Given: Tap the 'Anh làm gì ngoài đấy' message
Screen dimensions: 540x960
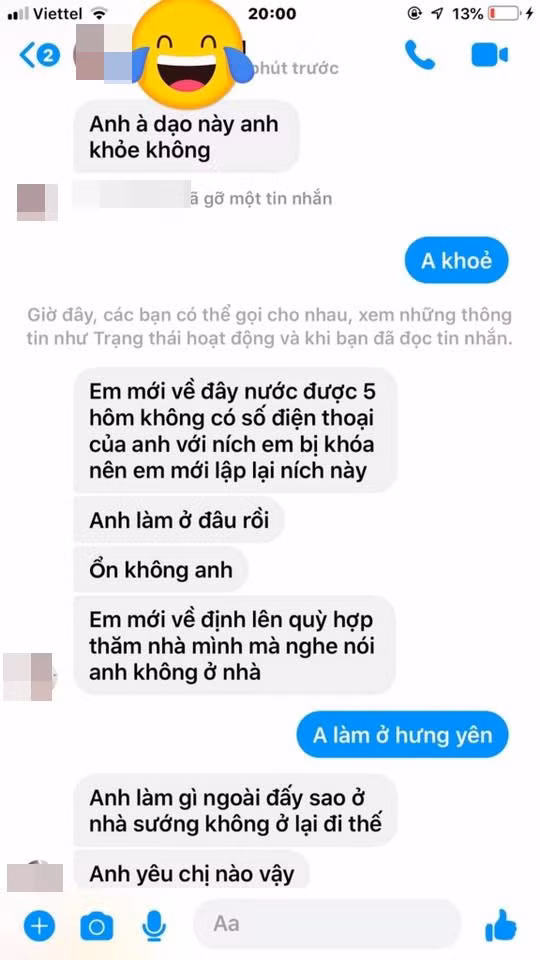Looking at the screenshot, I should (236, 810).
